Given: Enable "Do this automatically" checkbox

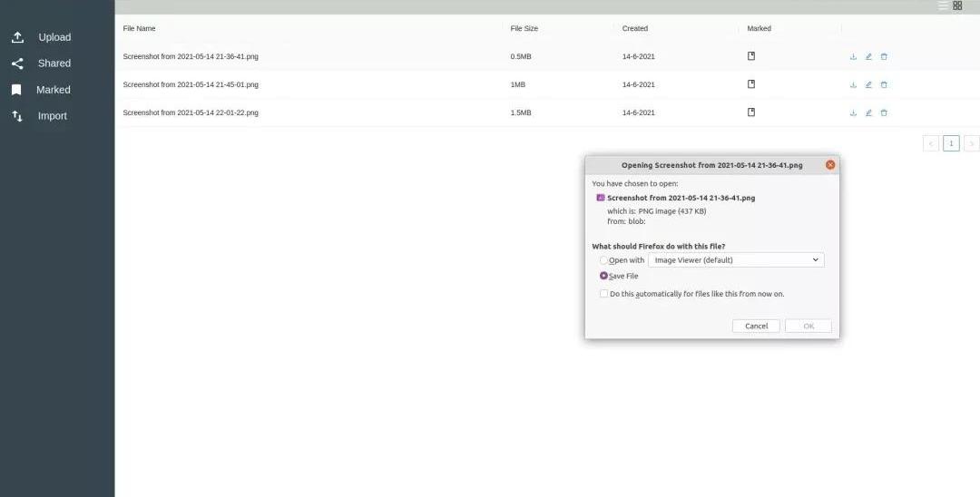Looking at the screenshot, I should click(604, 294).
